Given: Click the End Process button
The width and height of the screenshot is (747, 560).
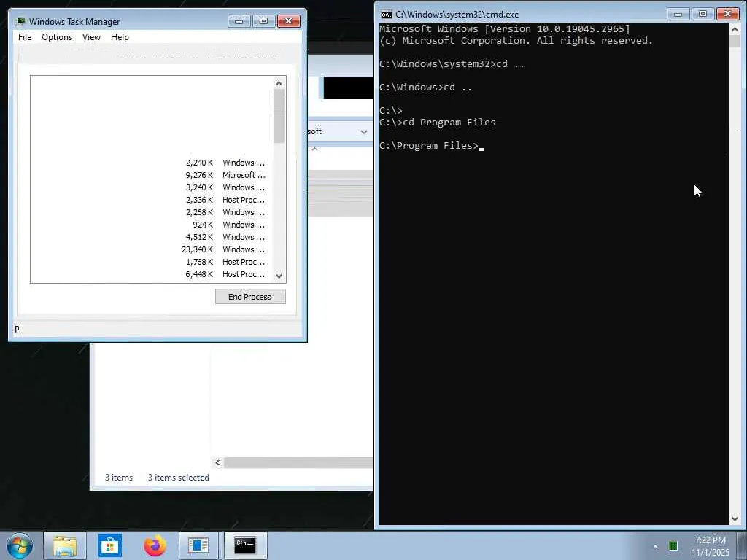Looking at the screenshot, I should tap(250, 297).
